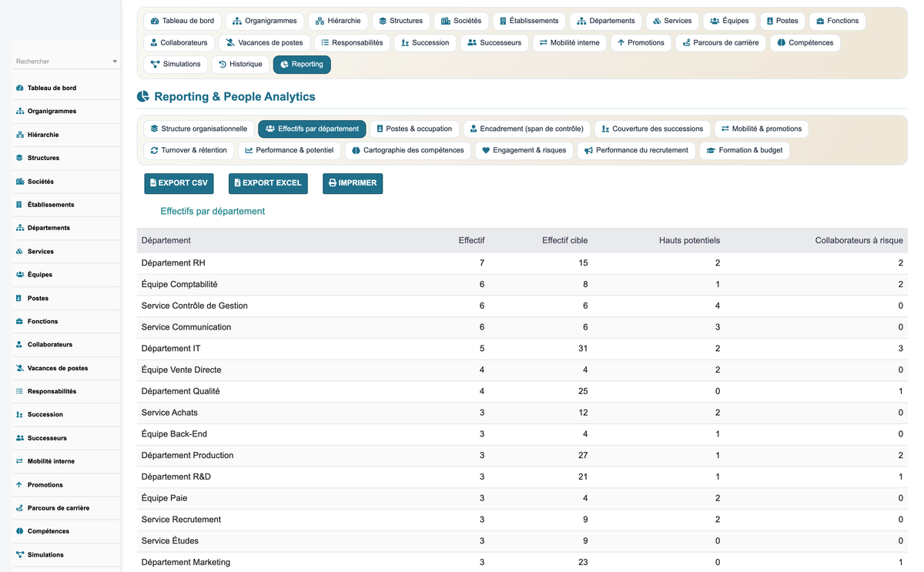Click the Collaborateurs à risque column header
The width and height of the screenshot is (924, 572).
tap(859, 240)
